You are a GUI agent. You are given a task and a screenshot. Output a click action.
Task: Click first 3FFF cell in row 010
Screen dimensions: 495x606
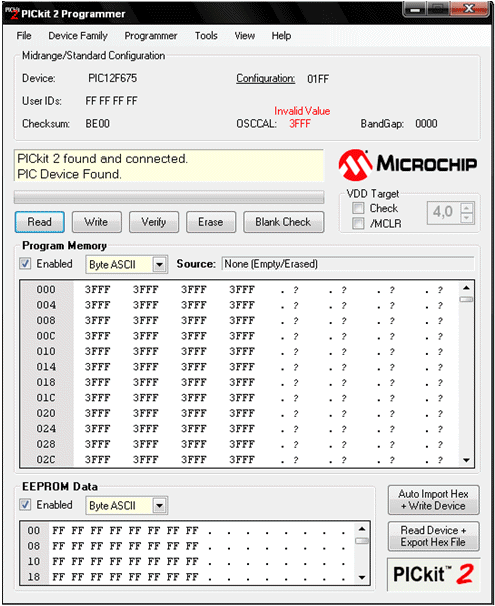point(97,351)
